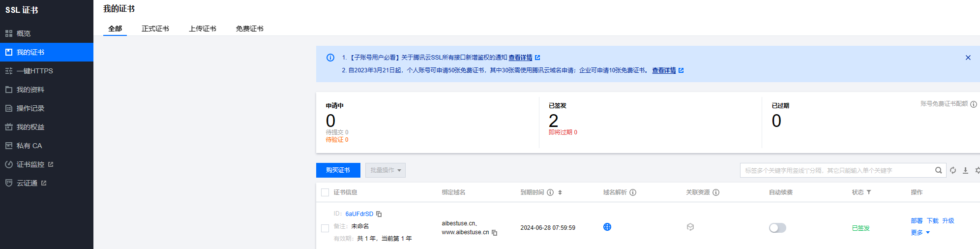Screen dimensions: 980x249
Task: Click the 申请中 count 0
Action: tap(330, 121)
